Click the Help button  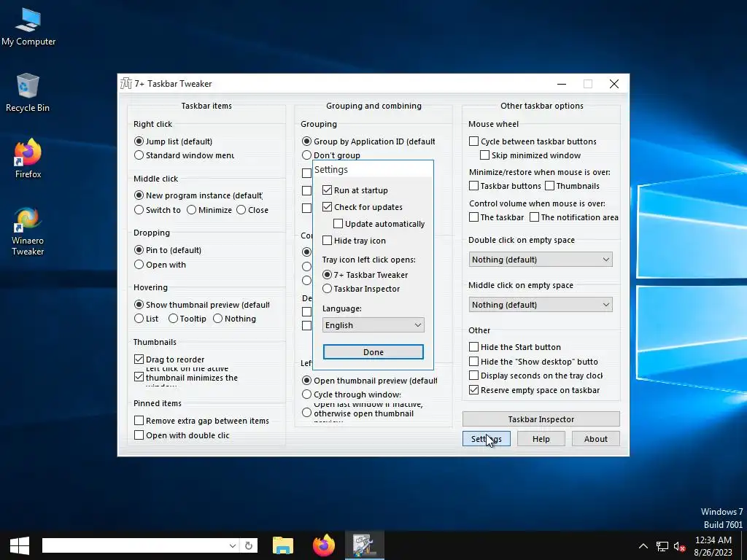[x=541, y=438]
